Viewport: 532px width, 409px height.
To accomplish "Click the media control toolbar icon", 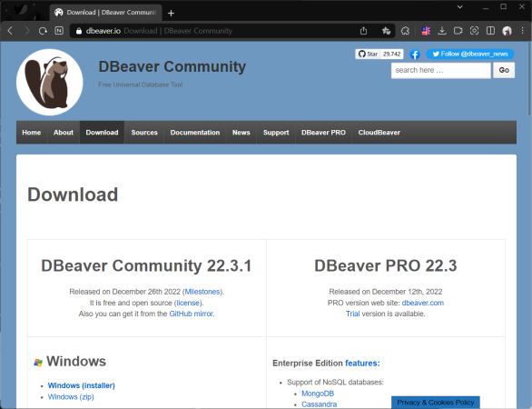I will tap(458, 31).
